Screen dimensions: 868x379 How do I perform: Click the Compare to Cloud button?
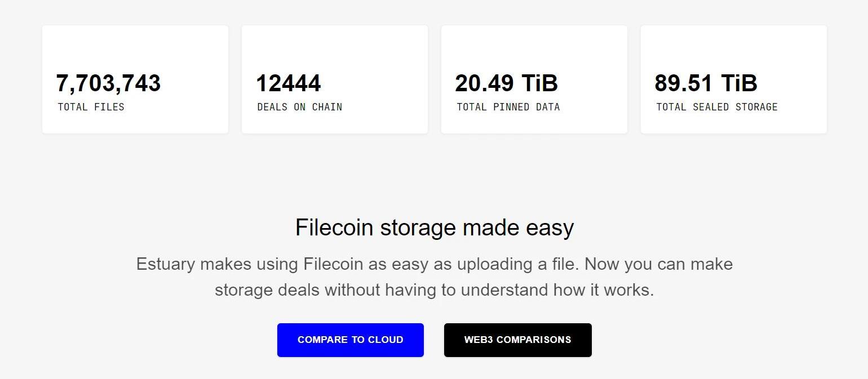point(350,340)
